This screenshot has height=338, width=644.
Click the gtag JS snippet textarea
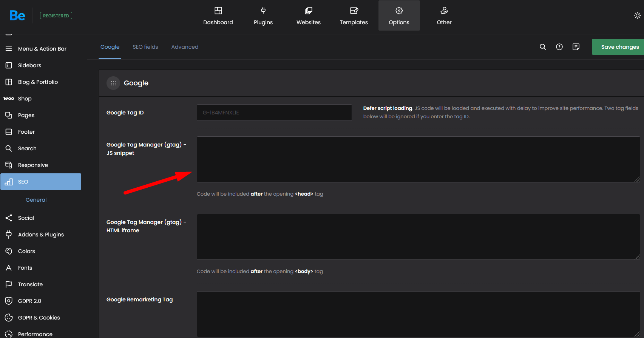pos(419,159)
